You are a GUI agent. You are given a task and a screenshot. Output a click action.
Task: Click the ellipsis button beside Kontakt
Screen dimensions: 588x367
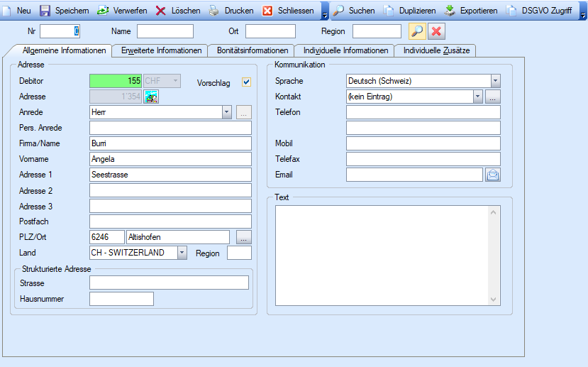[494, 97]
